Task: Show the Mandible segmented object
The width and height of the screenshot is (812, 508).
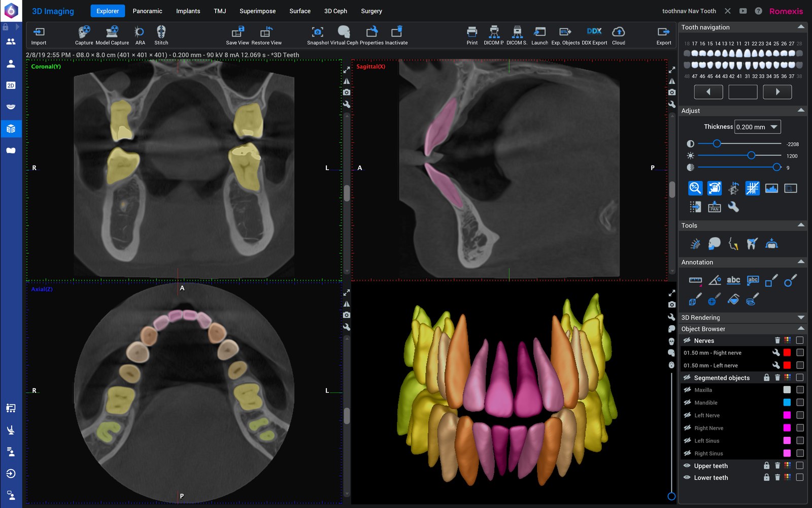Action: [x=687, y=402]
